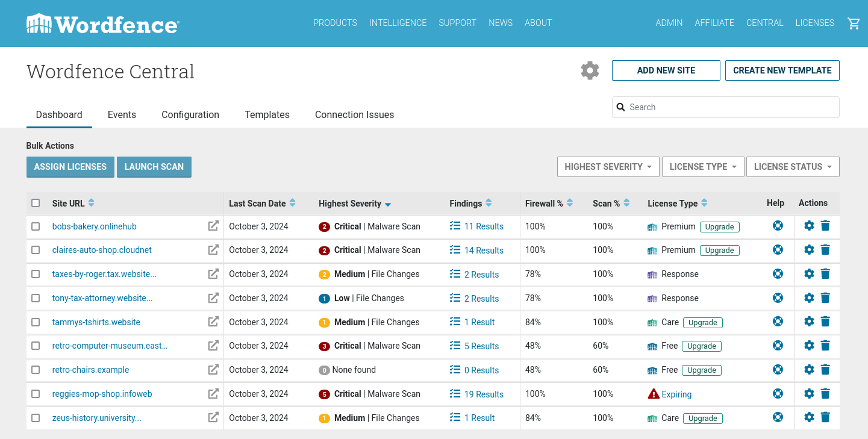Screen dimensions: 868x439
Task: Open site settings gear for claires-auto-shop.cloudnet
Action: (x=809, y=249)
